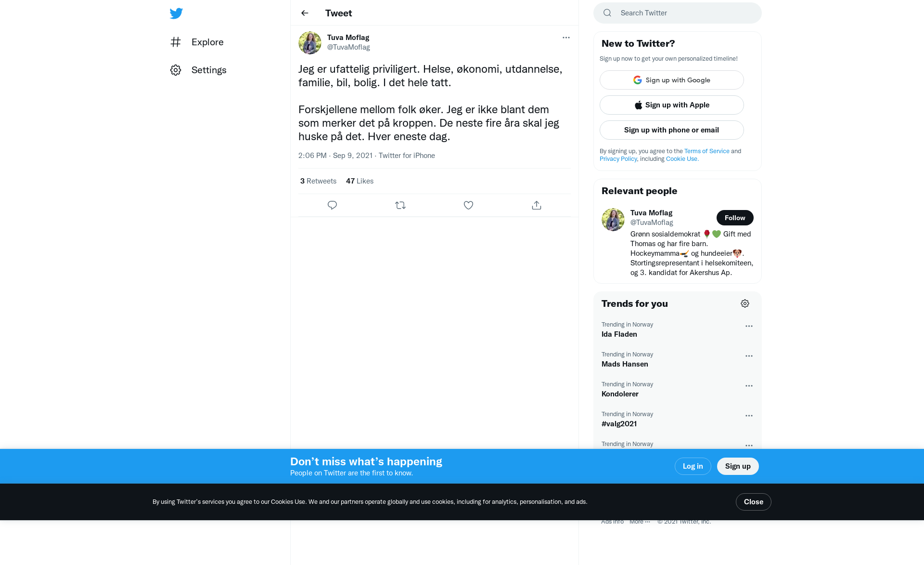The image size is (924, 565).
Task: Close the cookies notice banner
Action: pyautogui.click(x=753, y=502)
